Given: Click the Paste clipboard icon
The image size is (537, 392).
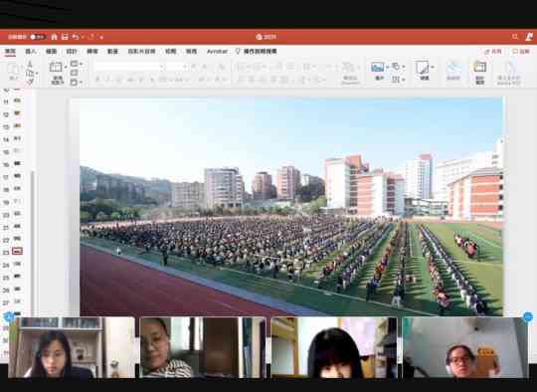Looking at the screenshot, I should [14, 69].
